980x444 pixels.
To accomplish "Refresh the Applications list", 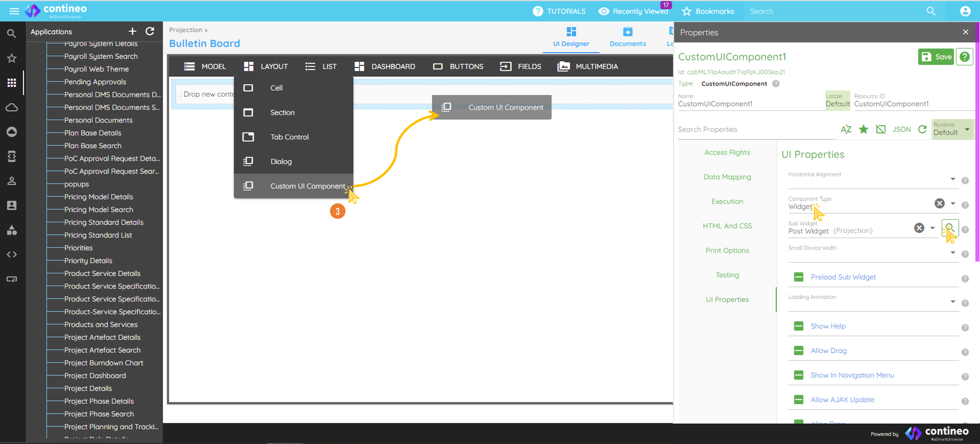I will point(150,31).
